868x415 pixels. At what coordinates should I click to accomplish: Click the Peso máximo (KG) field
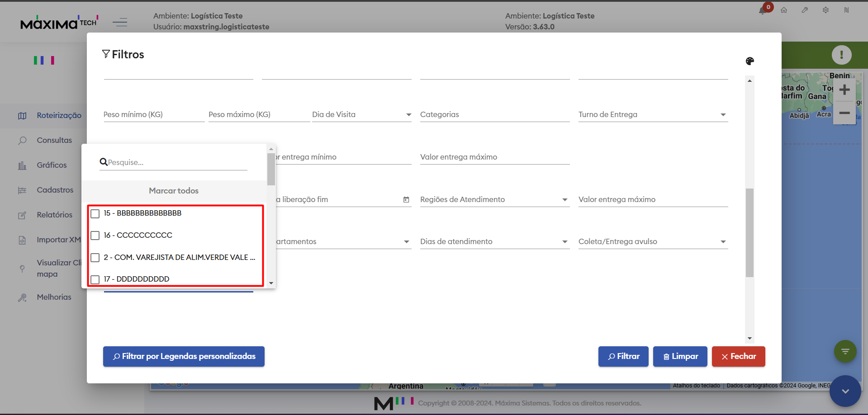(259, 115)
